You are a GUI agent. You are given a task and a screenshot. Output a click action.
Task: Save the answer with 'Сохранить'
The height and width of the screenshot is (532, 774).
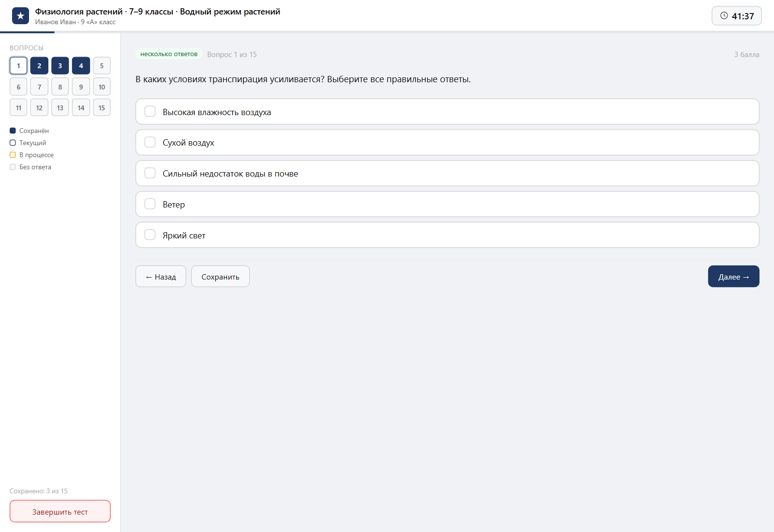point(220,277)
